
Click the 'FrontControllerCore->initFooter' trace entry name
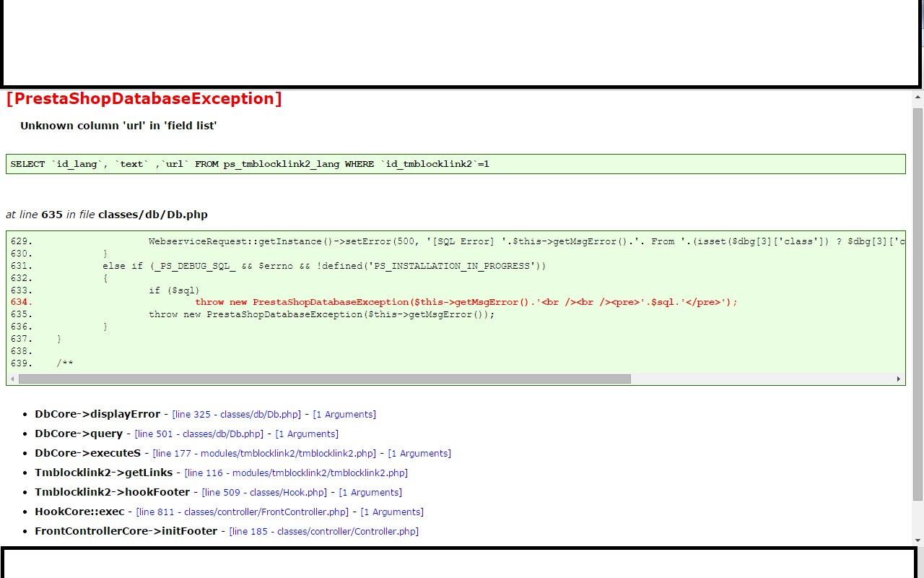[x=126, y=531]
